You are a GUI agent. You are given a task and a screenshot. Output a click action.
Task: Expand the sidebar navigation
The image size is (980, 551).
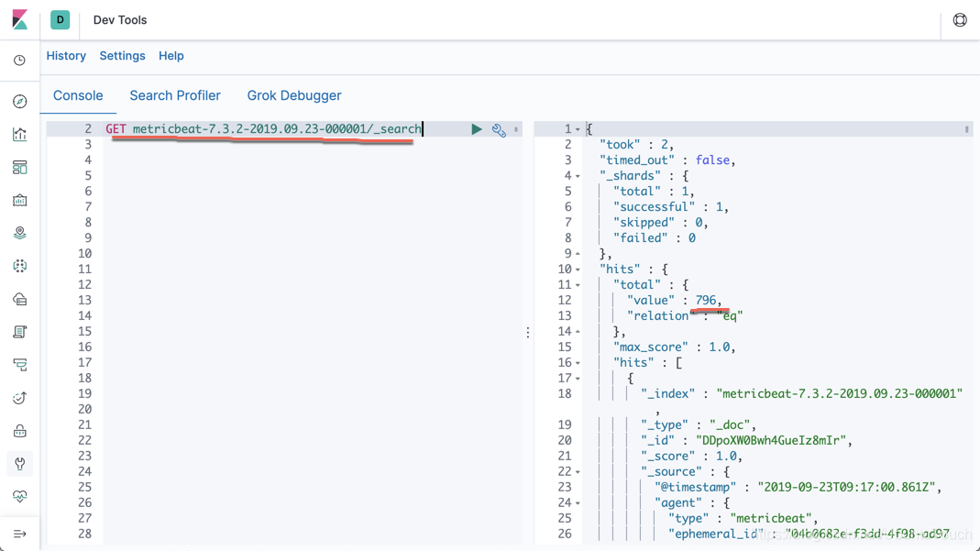pos(20,534)
